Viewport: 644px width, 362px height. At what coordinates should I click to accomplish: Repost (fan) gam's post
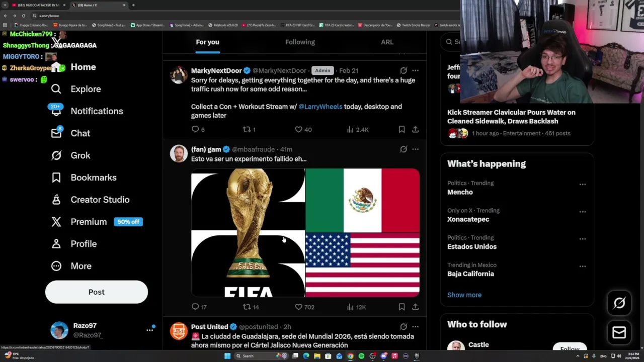pos(251,307)
